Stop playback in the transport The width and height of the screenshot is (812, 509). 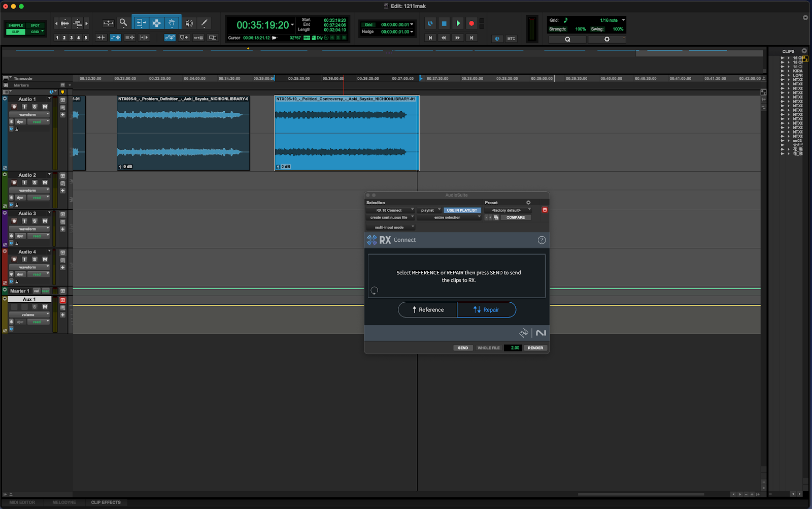click(444, 23)
